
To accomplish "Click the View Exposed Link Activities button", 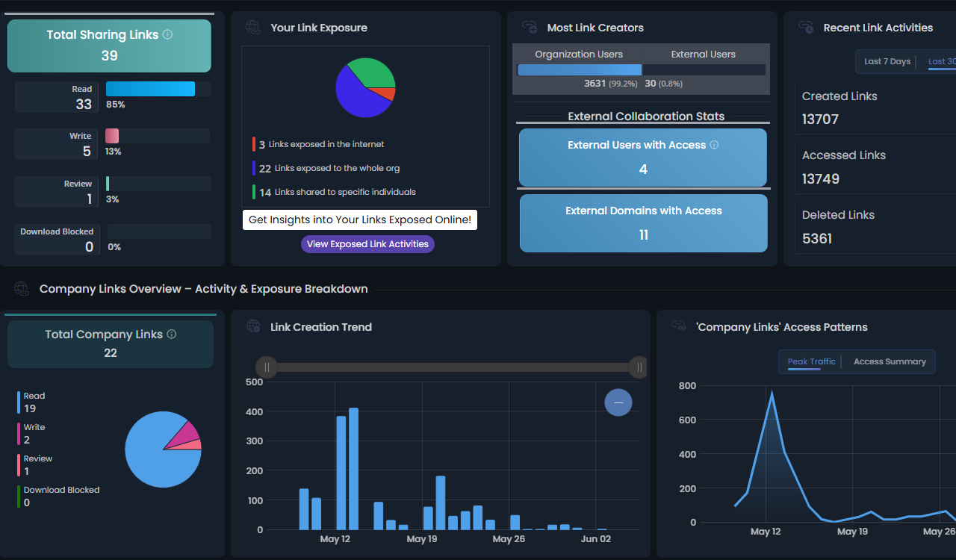I will coord(367,244).
